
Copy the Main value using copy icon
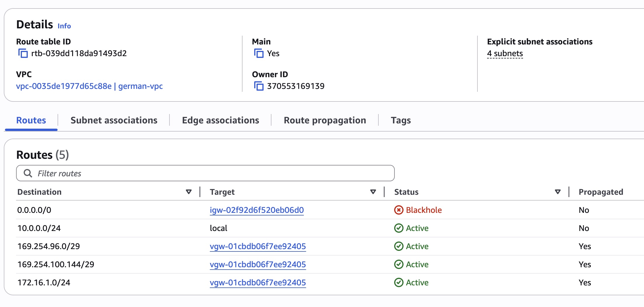pyautogui.click(x=259, y=53)
